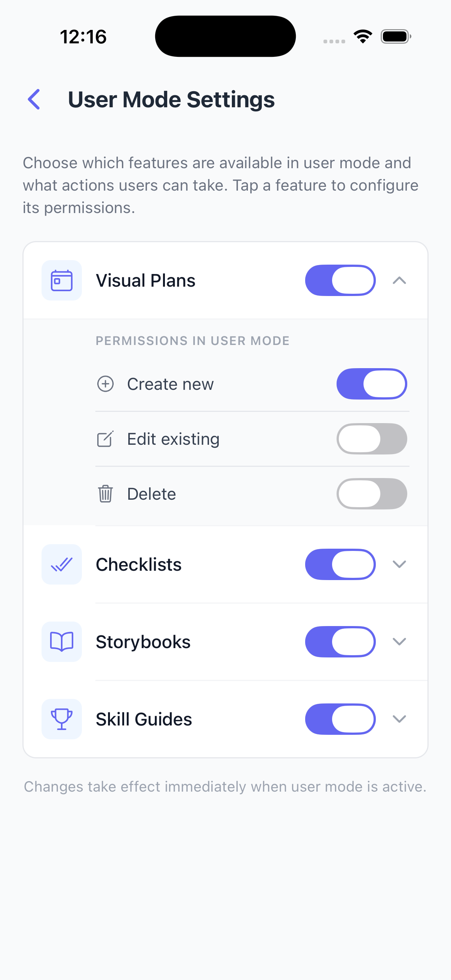
Task: Enable the Edit existing permission
Action: [x=371, y=439]
